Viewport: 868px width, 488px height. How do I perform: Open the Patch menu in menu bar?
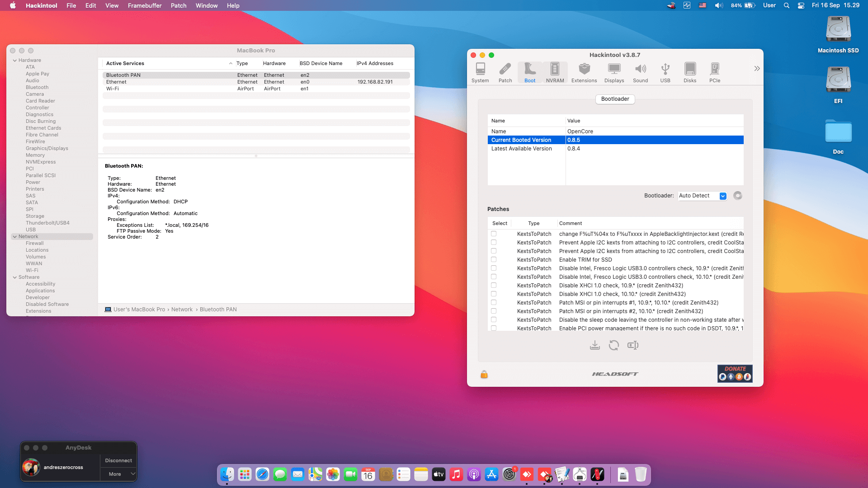click(x=179, y=5)
